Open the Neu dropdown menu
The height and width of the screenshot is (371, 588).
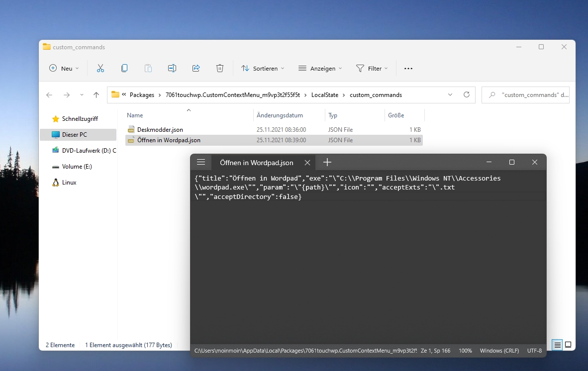64,68
